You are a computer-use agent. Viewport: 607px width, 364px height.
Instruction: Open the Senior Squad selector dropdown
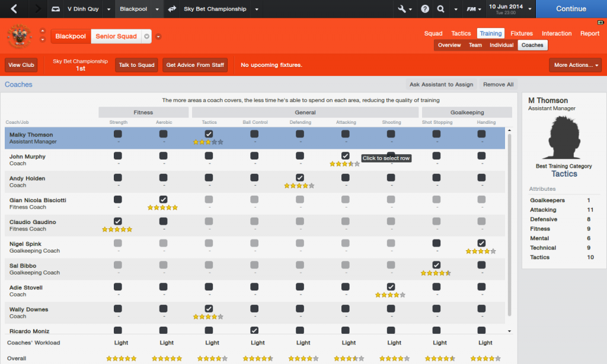(x=147, y=36)
